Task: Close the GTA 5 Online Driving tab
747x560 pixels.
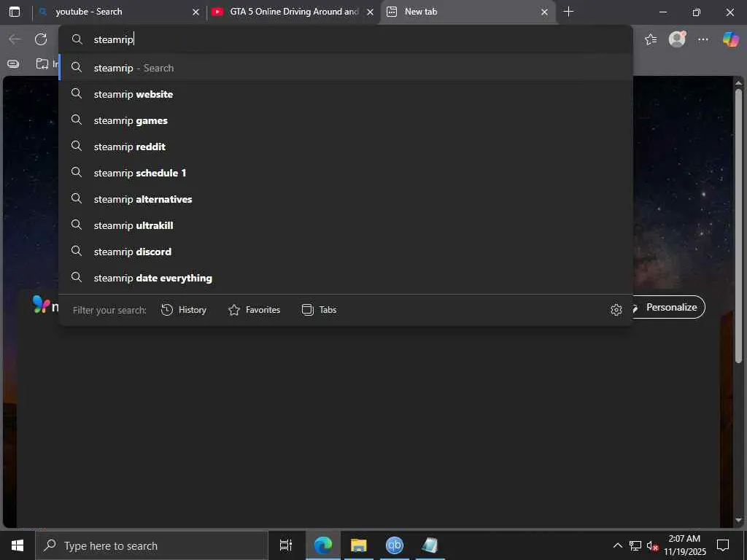Action: click(370, 12)
